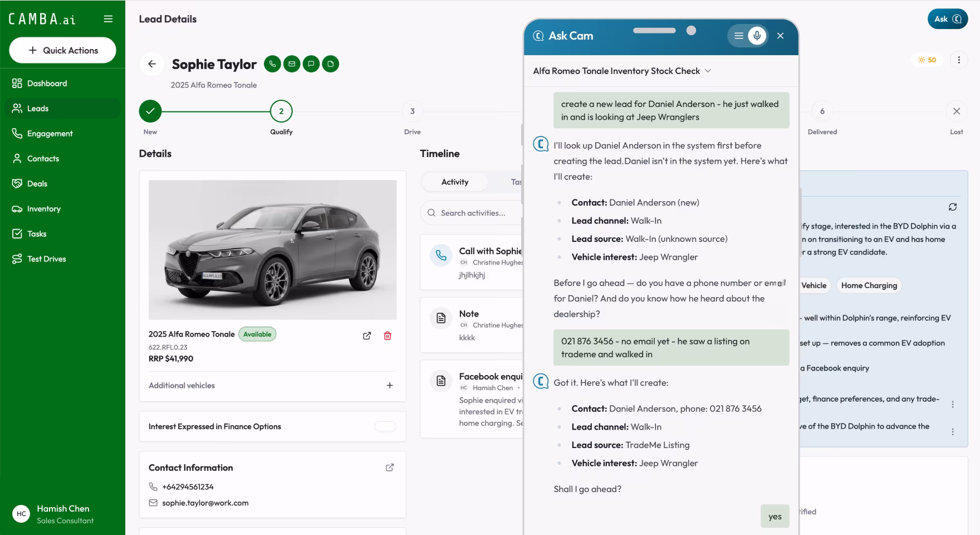Open the Ask Cam conversation list menu

pos(739,36)
